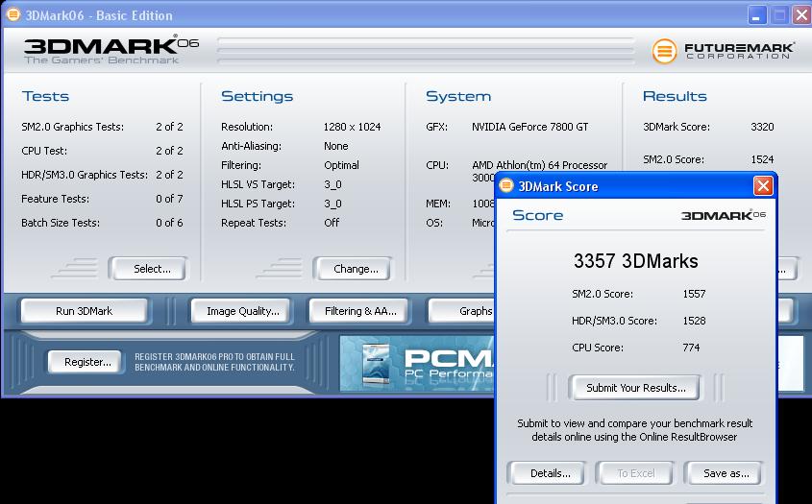Open result Details... in Score dialog
Screen dimensions: 812x504
(548, 473)
